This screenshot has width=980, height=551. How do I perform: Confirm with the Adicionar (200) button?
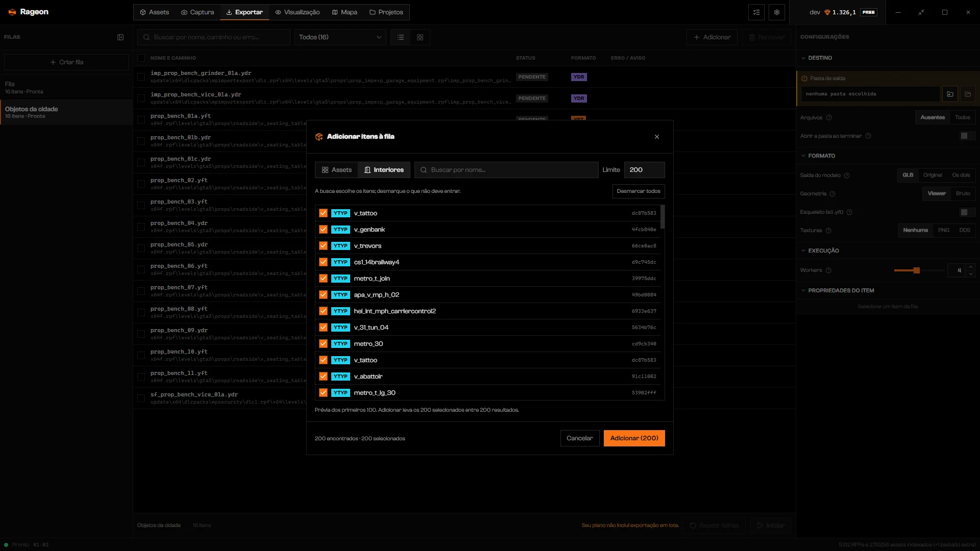[634, 438]
